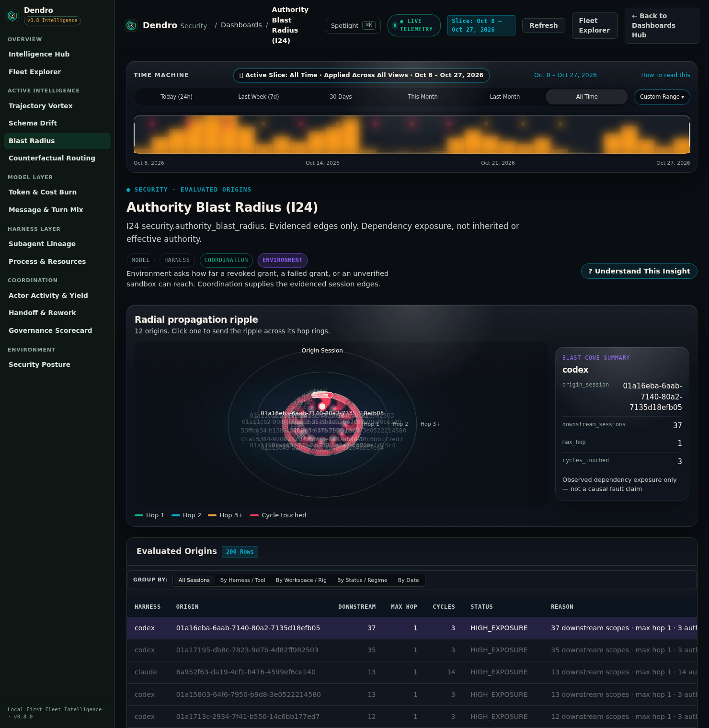Click the Dashboards breadcrumb link
709x728 pixels.
[x=241, y=25]
